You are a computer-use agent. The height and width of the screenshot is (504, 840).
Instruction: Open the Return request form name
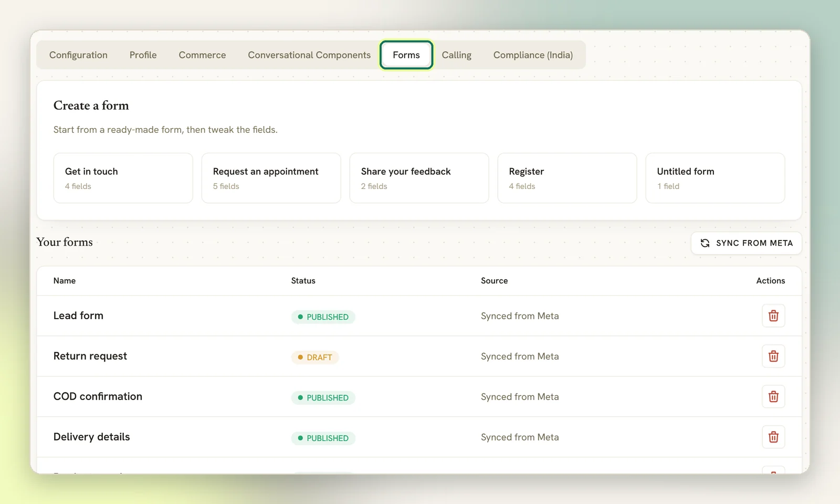(90, 356)
